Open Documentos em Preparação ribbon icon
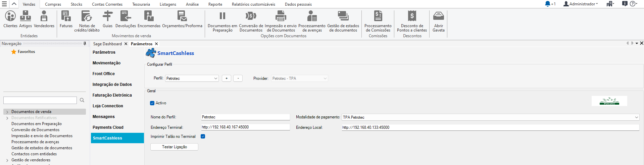The height and width of the screenshot is (165, 644). 222,21
